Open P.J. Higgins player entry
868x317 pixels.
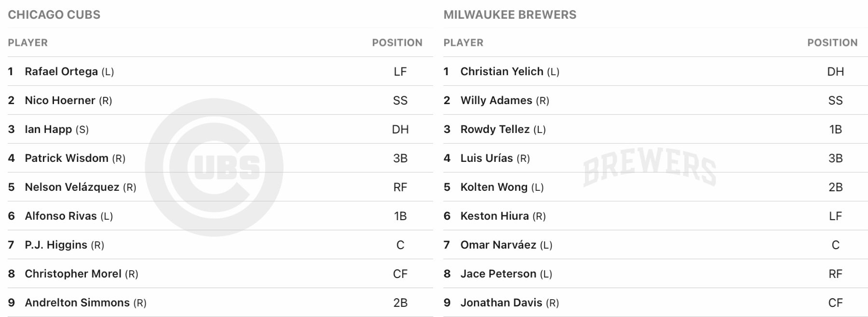[x=56, y=245]
